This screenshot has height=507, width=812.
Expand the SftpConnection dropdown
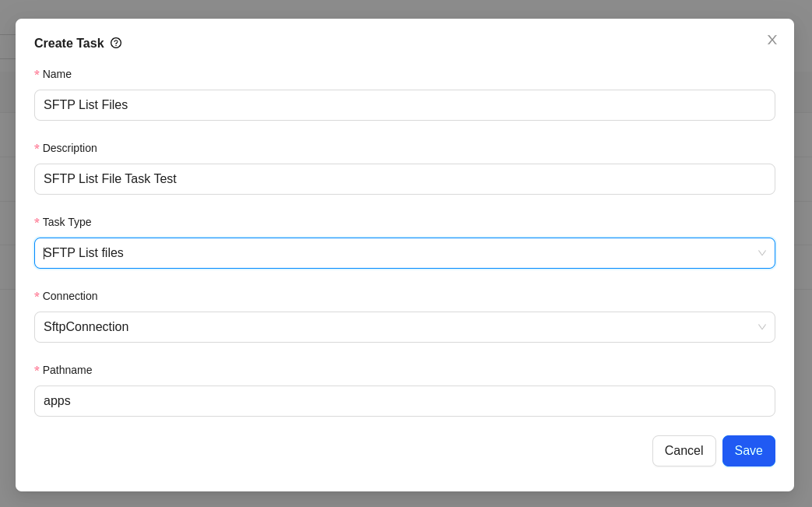(x=405, y=327)
